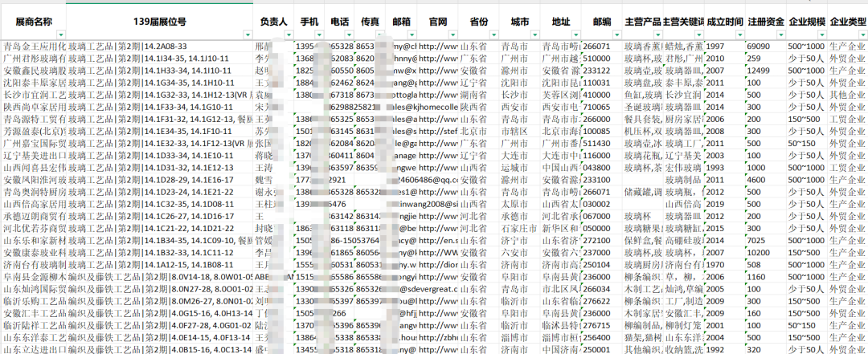Open the filter dropdown for 主营产品 column

[657, 35]
